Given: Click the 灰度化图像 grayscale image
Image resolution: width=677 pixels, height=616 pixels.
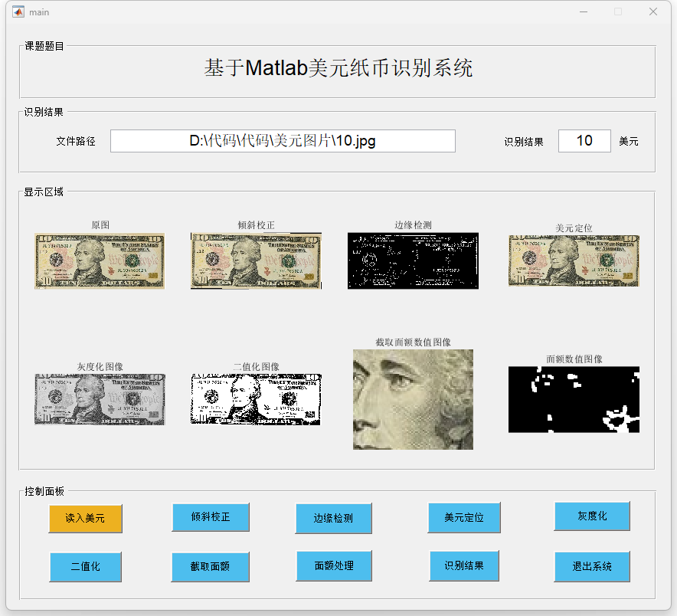Looking at the screenshot, I should [100, 400].
